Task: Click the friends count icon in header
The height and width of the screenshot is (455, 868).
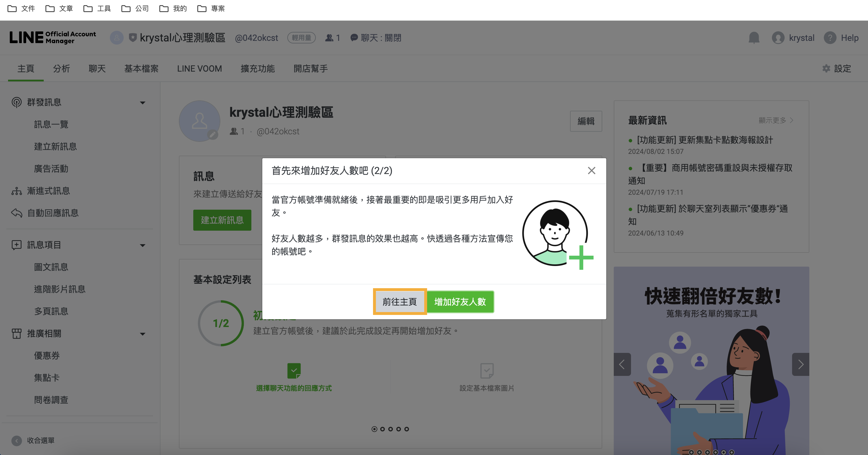Action: tap(329, 38)
